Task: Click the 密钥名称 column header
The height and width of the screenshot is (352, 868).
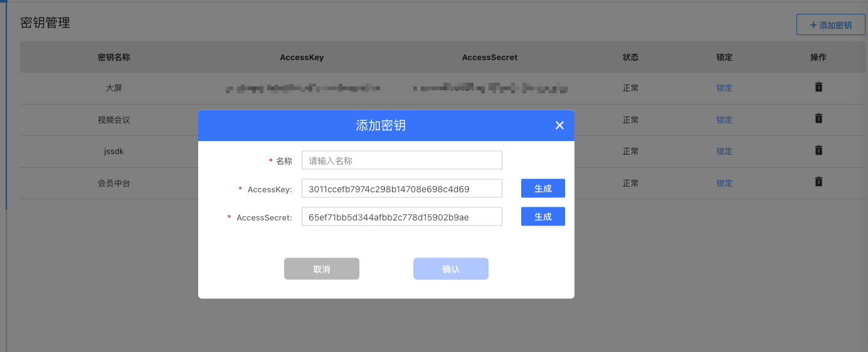Action: (114, 57)
